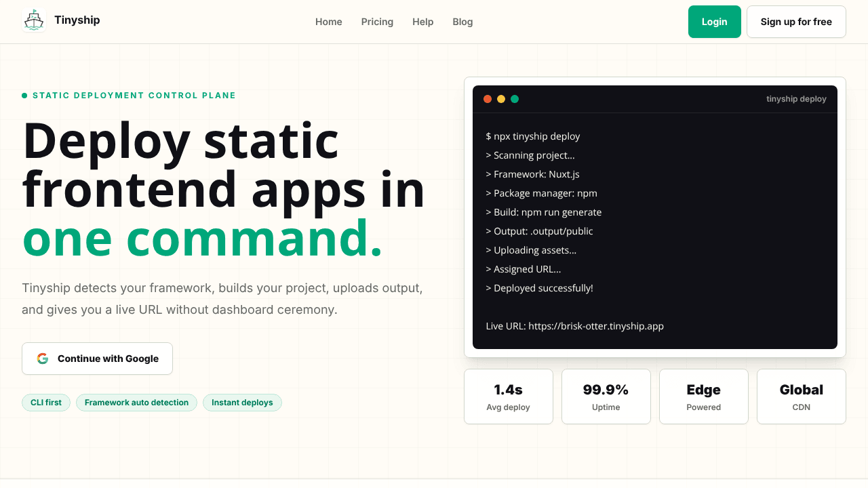Click the Tinyship brand name

click(x=77, y=20)
